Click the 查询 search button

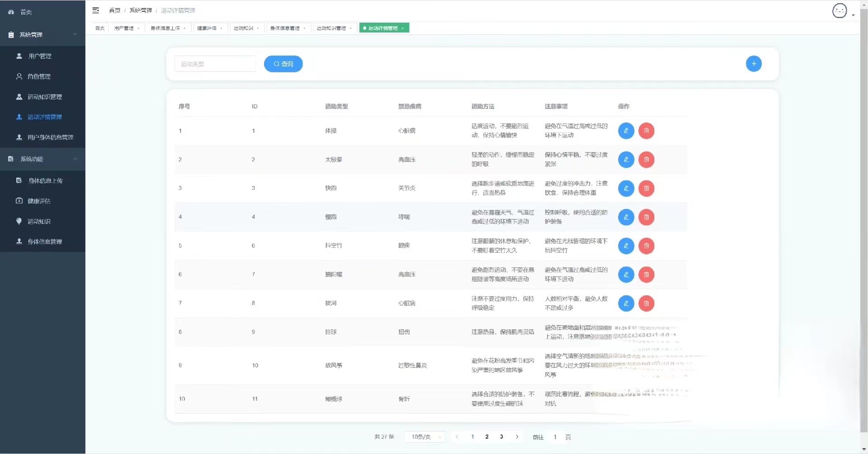(x=283, y=64)
